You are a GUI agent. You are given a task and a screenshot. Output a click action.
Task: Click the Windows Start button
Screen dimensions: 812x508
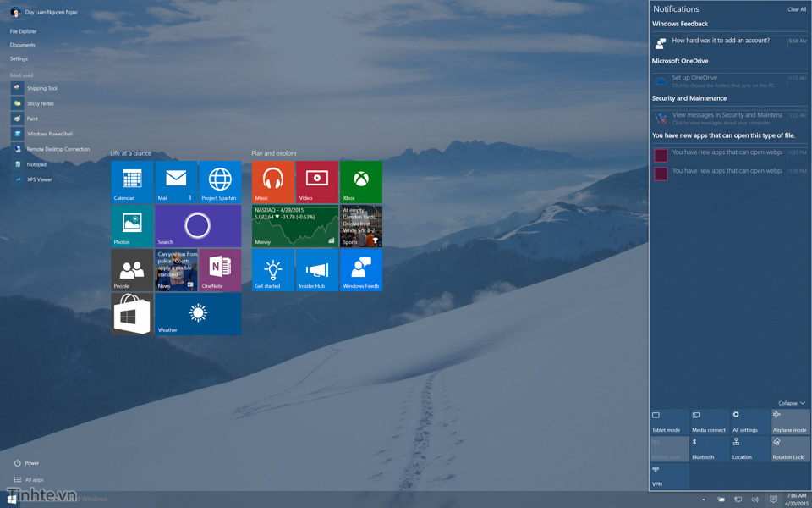(x=11, y=500)
